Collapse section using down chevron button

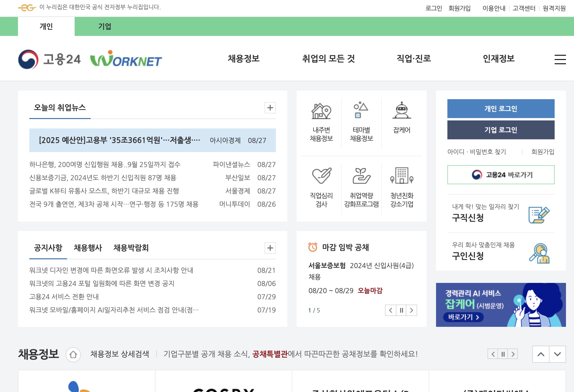coord(557,354)
